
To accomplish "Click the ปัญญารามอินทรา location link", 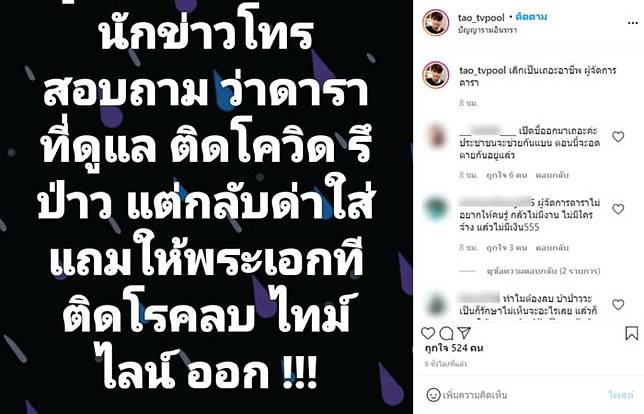I will tap(488, 30).
